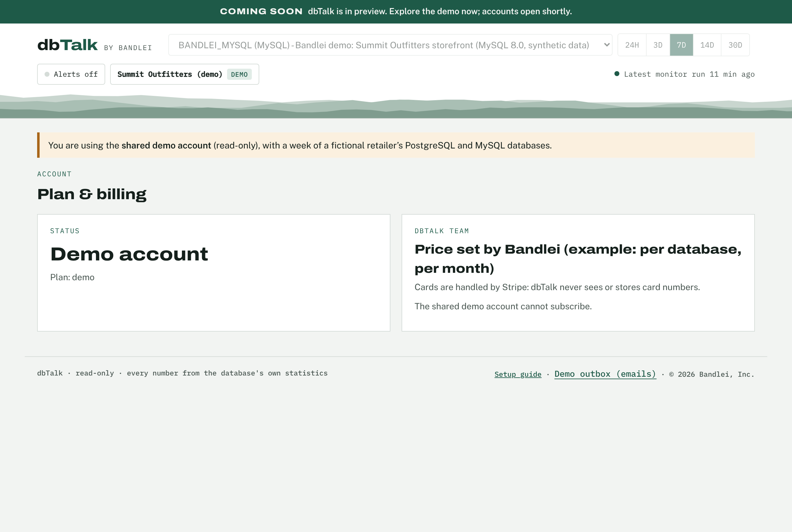Click the 'Demo account' status heading
This screenshot has width=792, height=532.
pyautogui.click(x=129, y=254)
